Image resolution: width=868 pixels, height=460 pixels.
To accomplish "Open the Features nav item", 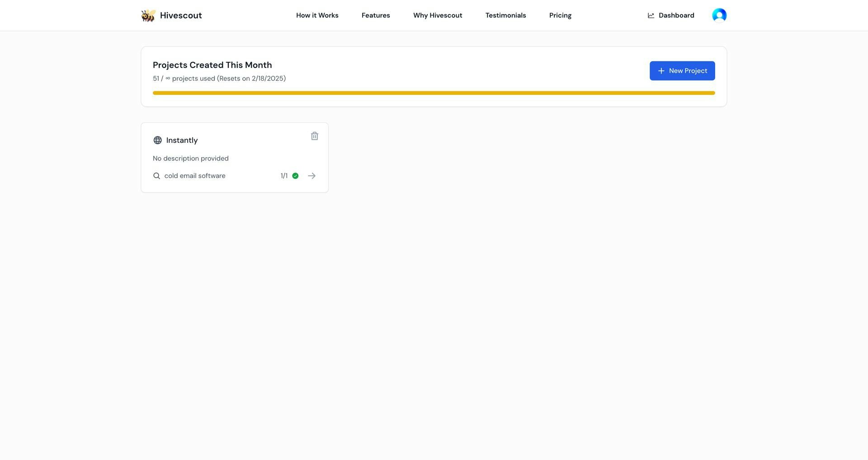I will [x=376, y=15].
